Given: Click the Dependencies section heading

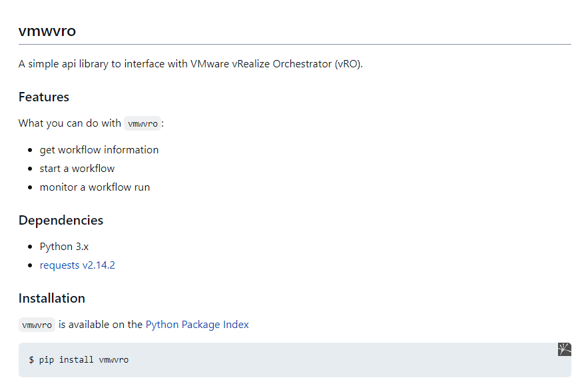Looking at the screenshot, I should pyautogui.click(x=61, y=221).
